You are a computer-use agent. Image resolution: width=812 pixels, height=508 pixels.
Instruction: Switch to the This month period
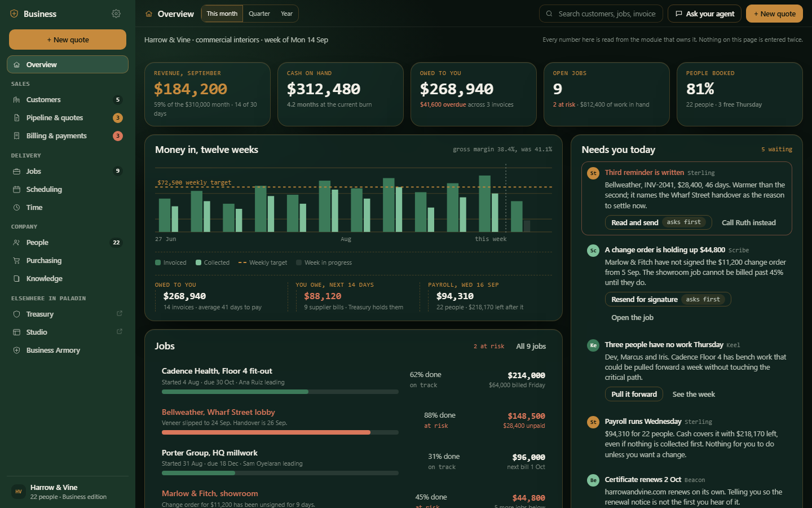pyautogui.click(x=222, y=14)
